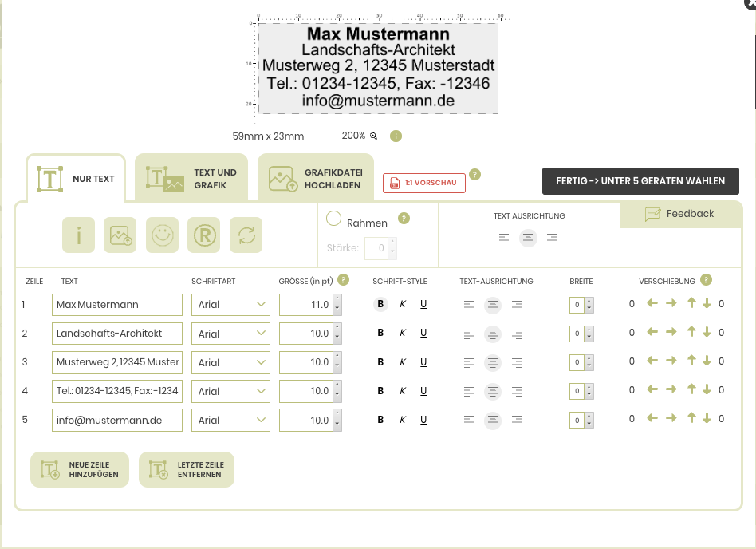
Task: Click the info 'i' tool icon
Action: click(79, 235)
